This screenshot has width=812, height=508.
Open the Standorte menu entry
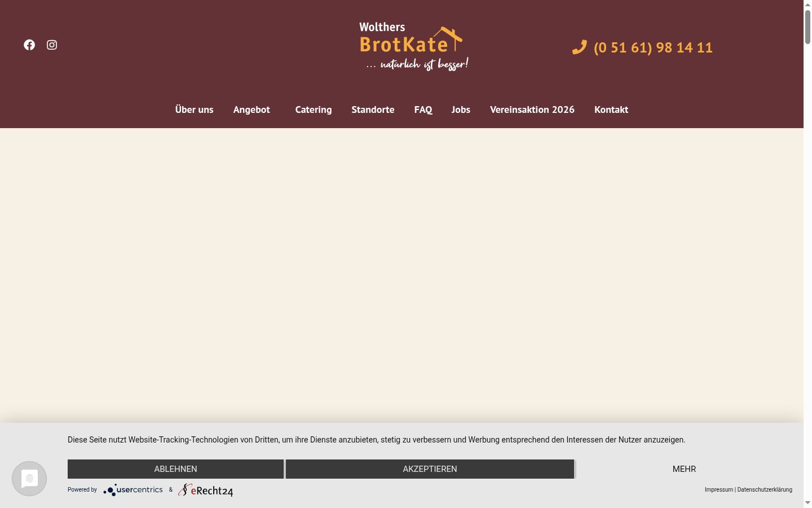373,110
